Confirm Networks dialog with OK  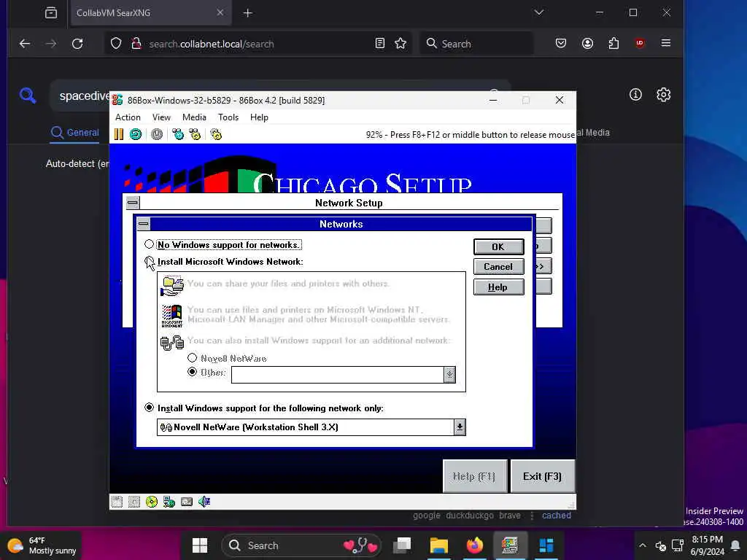coord(498,246)
